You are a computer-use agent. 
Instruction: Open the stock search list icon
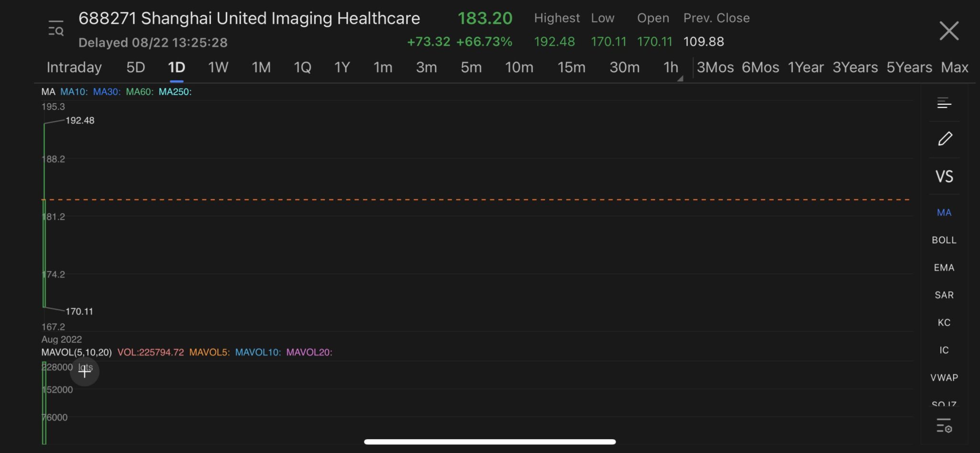click(56, 29)
